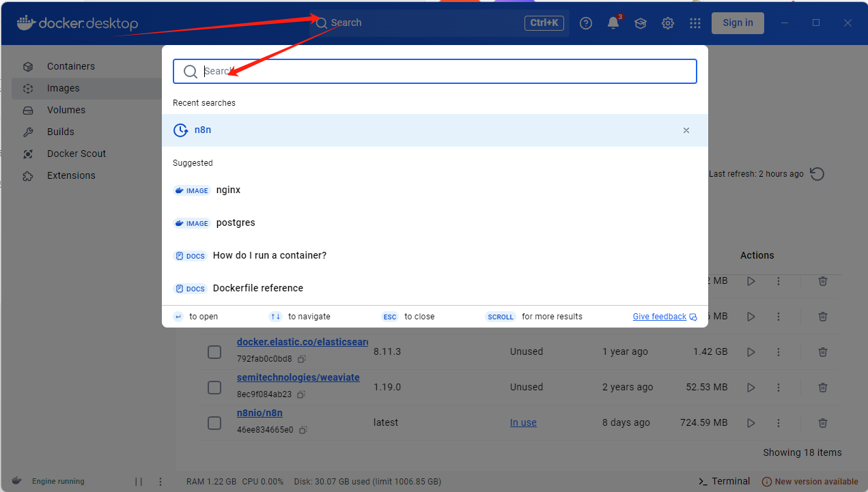Open Settings gear icon in header
Screen dimensions: 868x492
click(668, 23)
